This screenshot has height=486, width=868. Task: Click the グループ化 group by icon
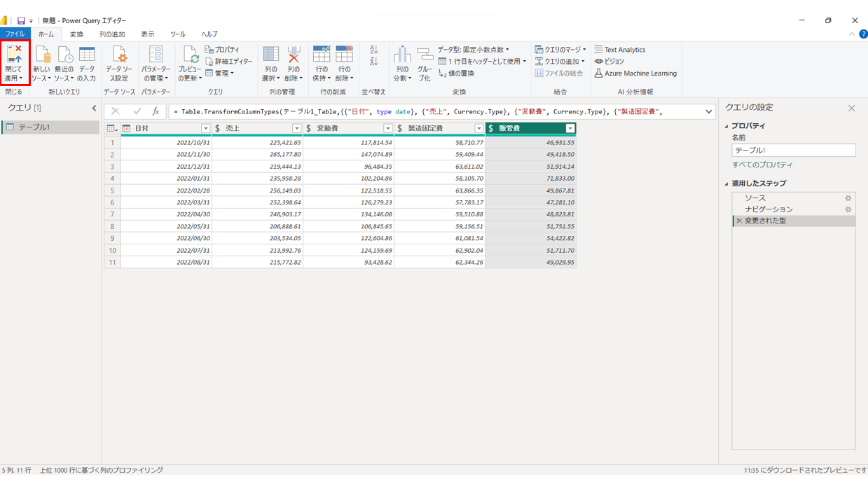tap(425, 55)
